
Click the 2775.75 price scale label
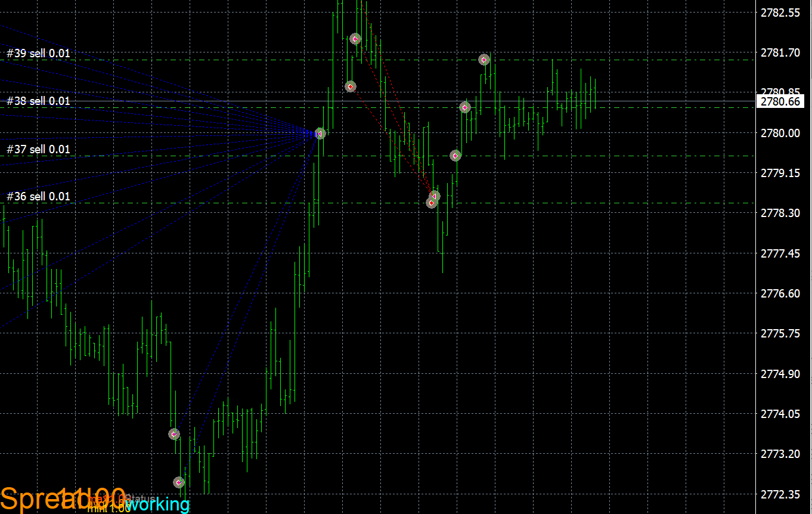(780, 333)
